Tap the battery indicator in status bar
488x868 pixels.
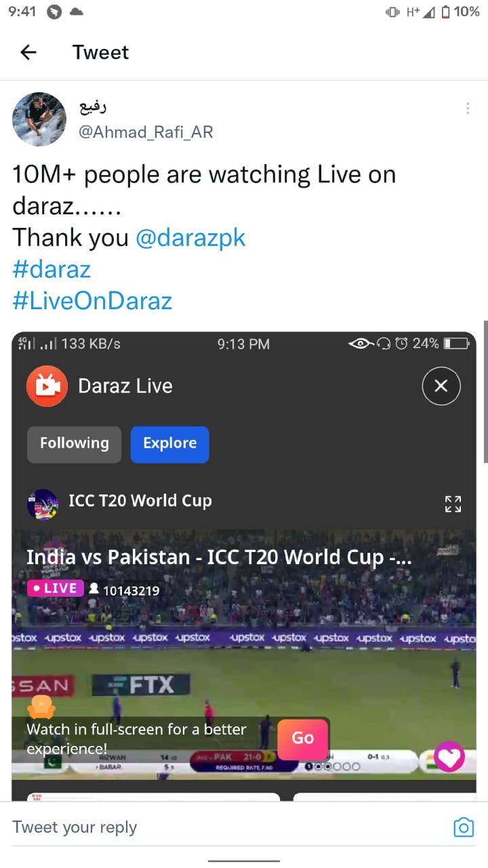(x=445, y=12)
